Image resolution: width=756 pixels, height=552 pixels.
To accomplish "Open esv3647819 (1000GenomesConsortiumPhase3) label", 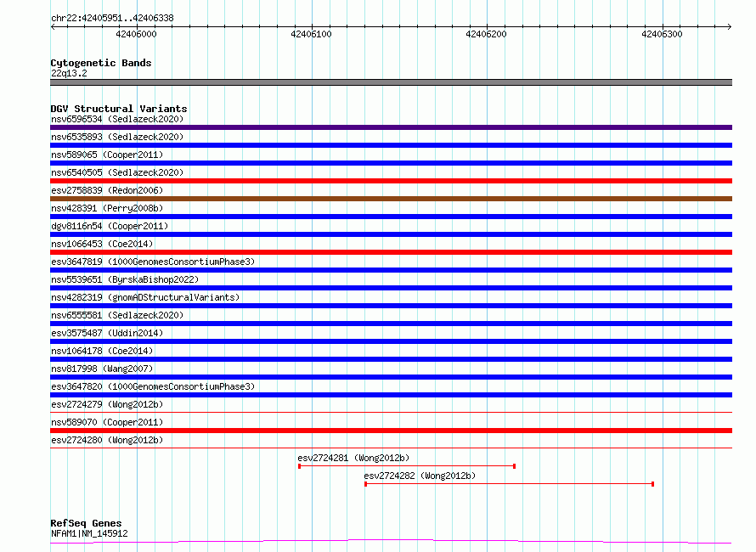I will (x=153, y=262).
